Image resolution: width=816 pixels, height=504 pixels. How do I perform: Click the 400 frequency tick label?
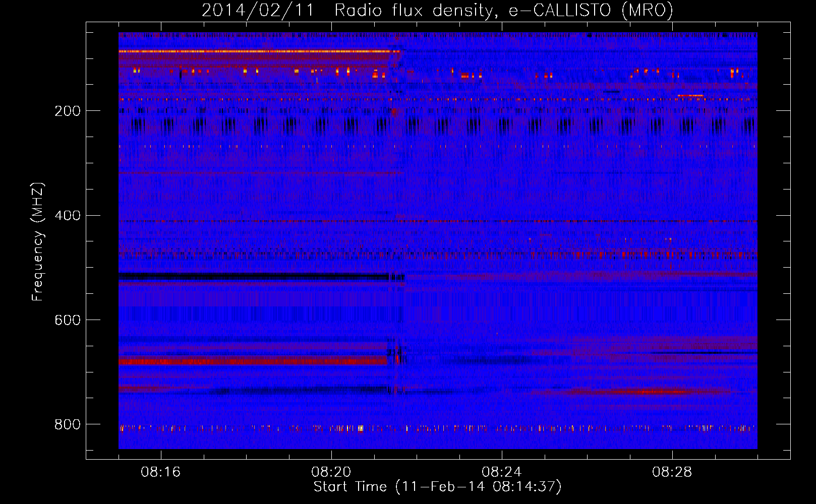point(68,216)
